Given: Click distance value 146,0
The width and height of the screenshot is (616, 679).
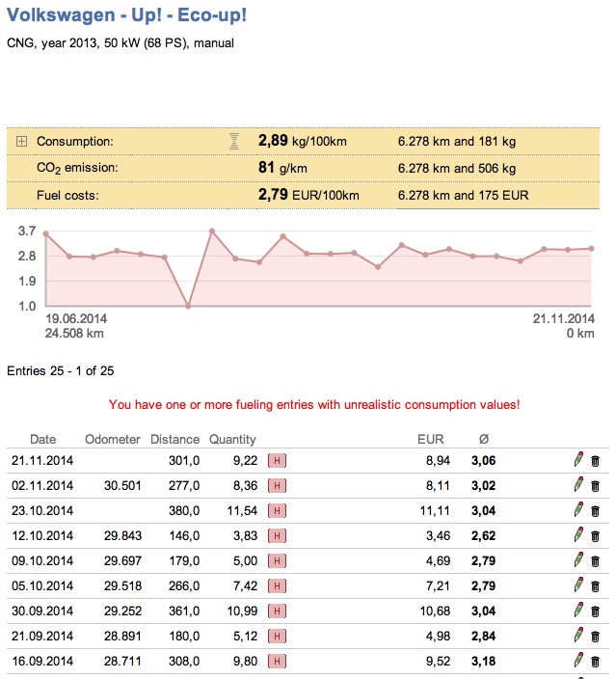Looking at the screenshot, I should (184, 536).
